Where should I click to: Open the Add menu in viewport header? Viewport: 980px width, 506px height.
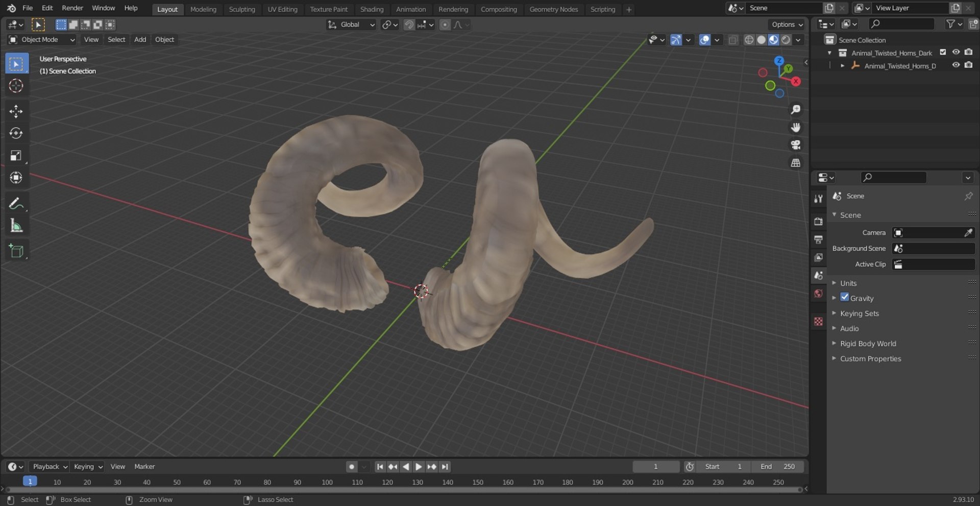[x=140, y=39]
